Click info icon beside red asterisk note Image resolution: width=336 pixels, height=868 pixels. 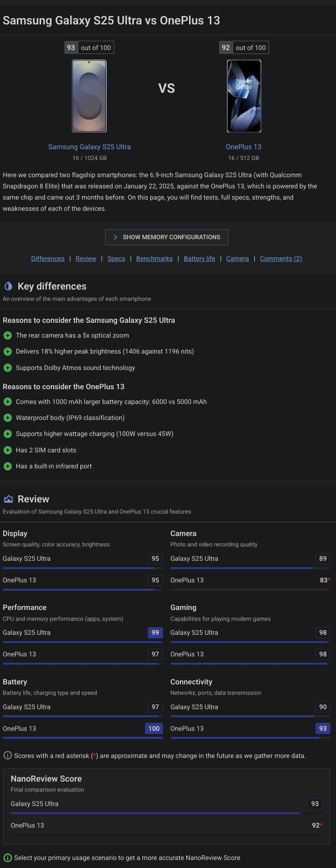pyautogui.click(x=8, y=756)
